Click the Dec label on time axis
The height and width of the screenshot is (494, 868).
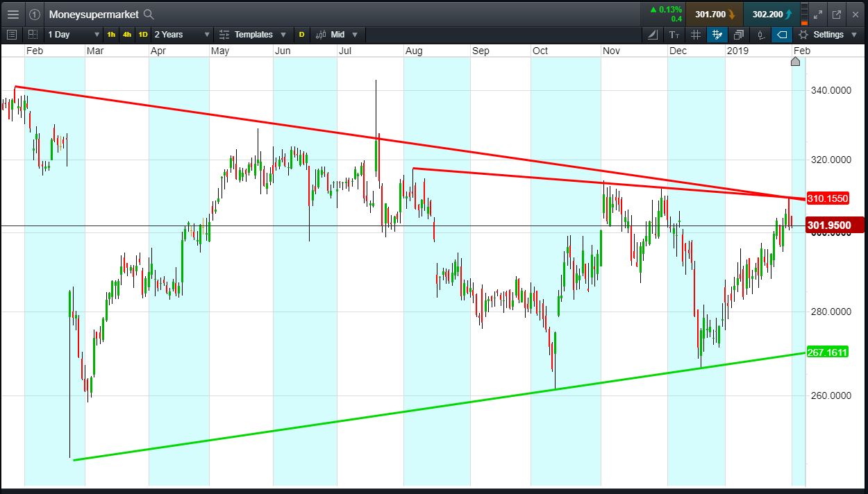pyautogui.click(x=678, y=51)
